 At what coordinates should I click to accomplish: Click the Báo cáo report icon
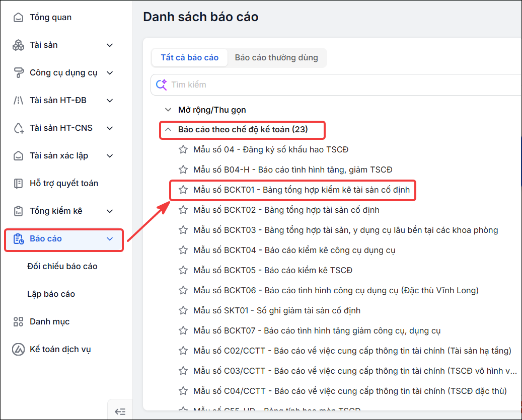coord(18,239)
